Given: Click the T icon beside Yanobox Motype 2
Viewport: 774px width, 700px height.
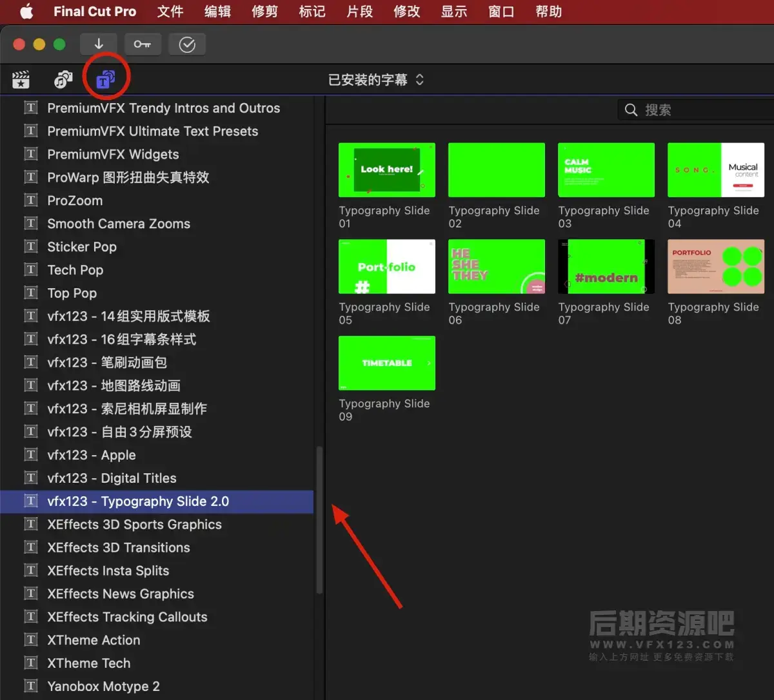Looking at the screenshot, I should click(x=30, y=686).
